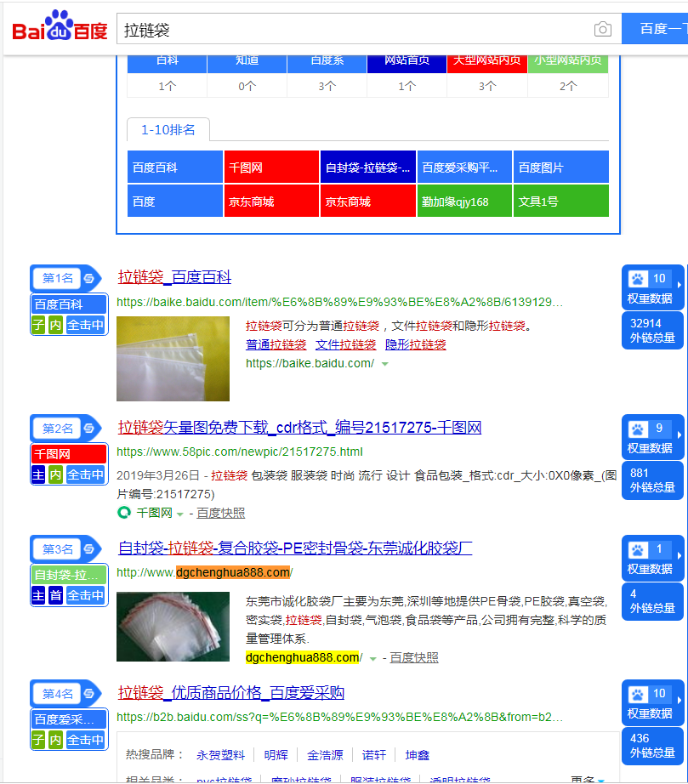Click the 第1名 rank badge
The image size is (688, 784).
click(58, 279)
